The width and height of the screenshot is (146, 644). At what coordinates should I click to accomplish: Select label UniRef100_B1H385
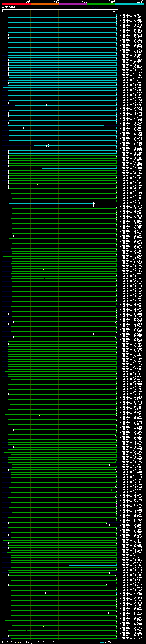pyautogui.click(x=131, y=198)
